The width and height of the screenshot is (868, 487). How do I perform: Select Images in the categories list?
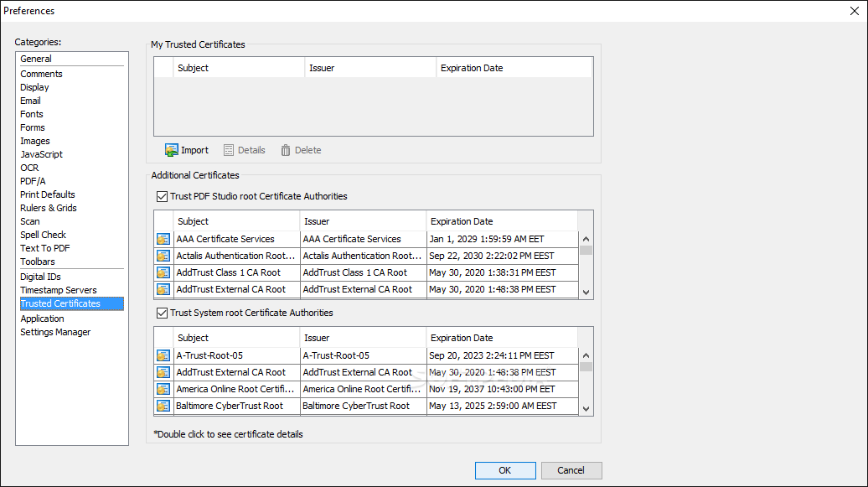click(x=35, y=141)
